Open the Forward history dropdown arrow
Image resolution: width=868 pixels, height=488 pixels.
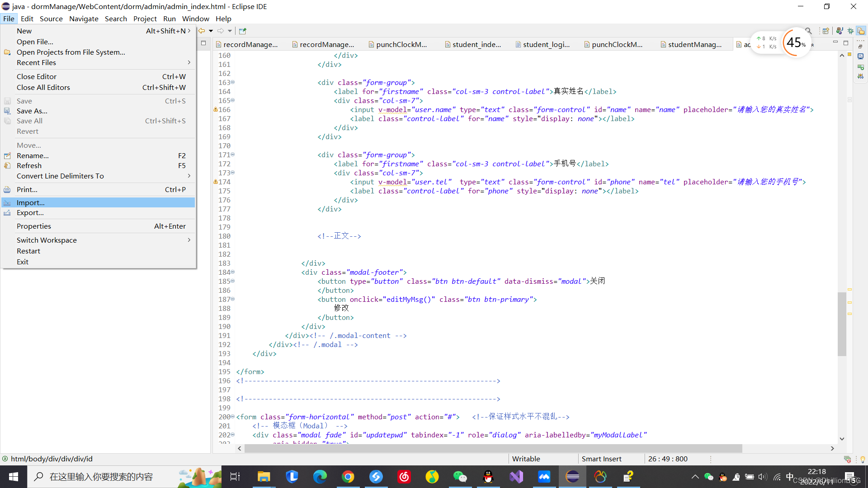(230, 31)
